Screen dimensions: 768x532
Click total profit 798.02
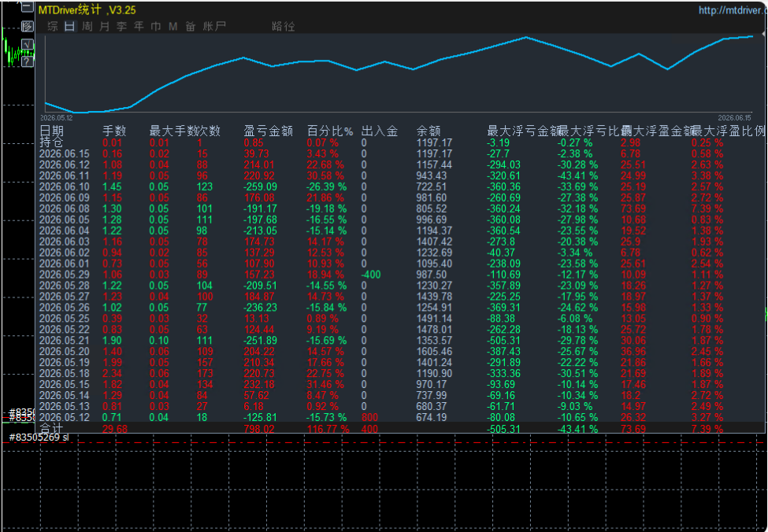pyautogui.click(x=258, y=429)
